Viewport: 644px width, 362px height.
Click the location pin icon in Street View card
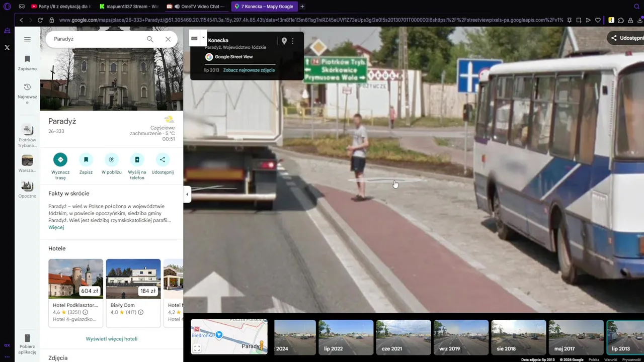(x=284, y=41)
